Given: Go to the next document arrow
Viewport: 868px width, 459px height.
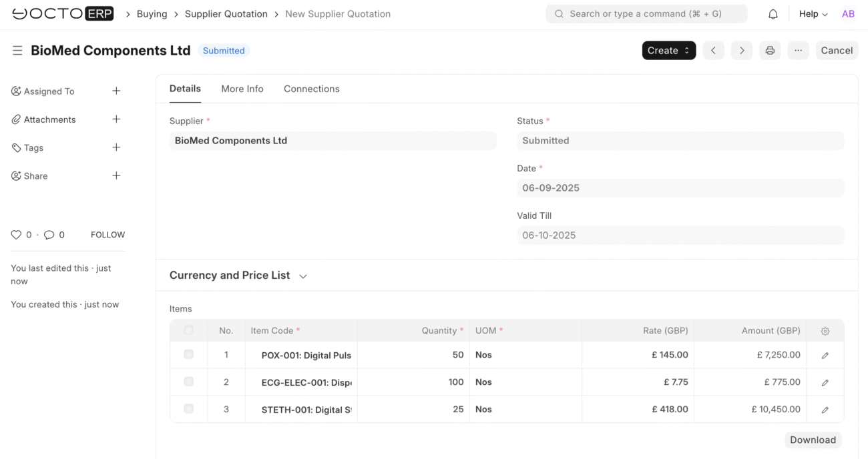Looking at the screenshot, I should 742,51.
